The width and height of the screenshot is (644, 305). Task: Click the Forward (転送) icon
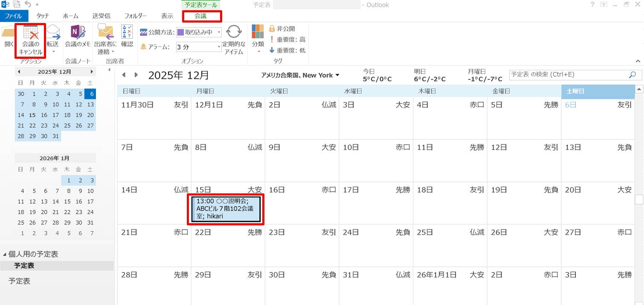53,34
